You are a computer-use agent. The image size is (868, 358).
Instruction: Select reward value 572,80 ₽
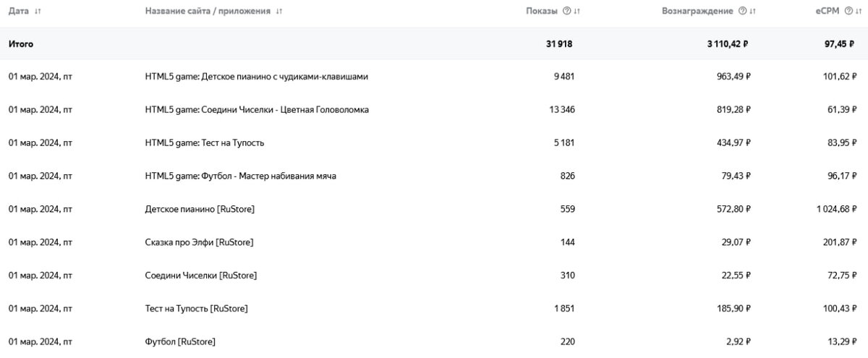[732, 209]
